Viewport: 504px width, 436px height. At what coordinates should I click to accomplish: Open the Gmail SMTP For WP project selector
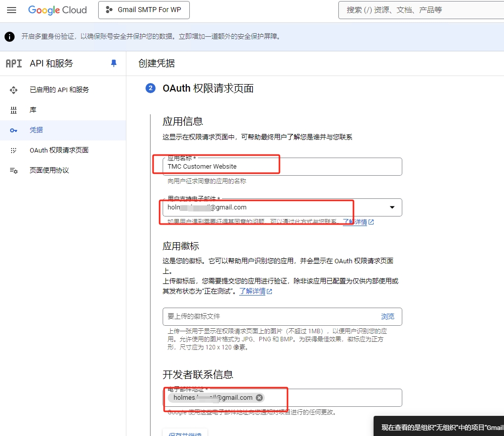143,10
